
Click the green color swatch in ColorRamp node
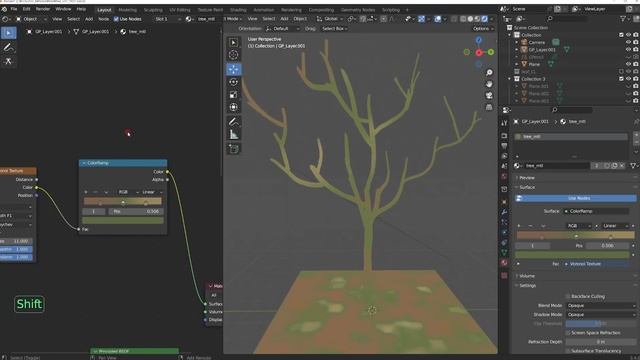pos(122,220)
